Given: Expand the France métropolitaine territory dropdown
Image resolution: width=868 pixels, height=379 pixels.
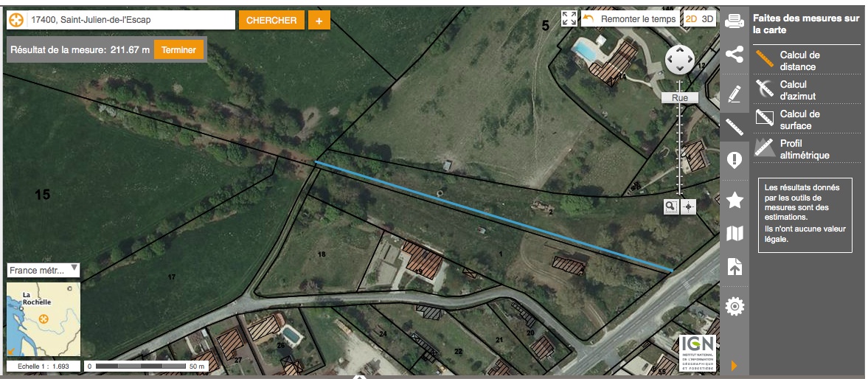Looking at the screenshot, I should tap(44, 270).
